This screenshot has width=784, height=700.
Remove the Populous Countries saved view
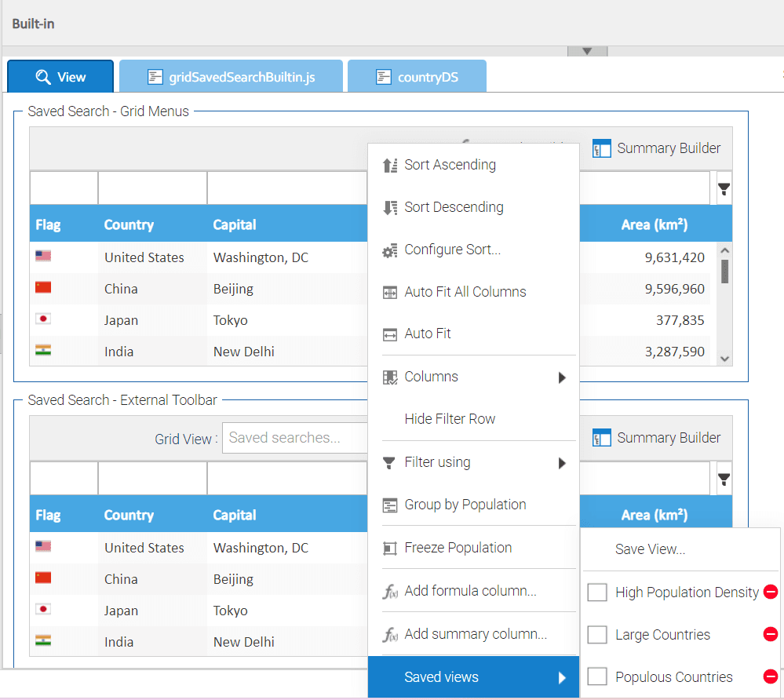coord(771,676)
